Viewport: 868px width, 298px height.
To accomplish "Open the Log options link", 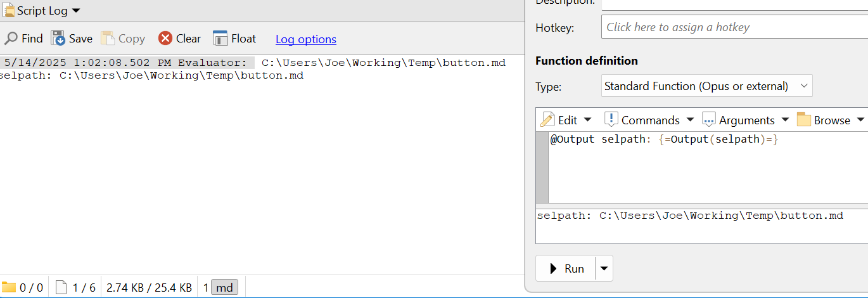I will tap(305, 39).
